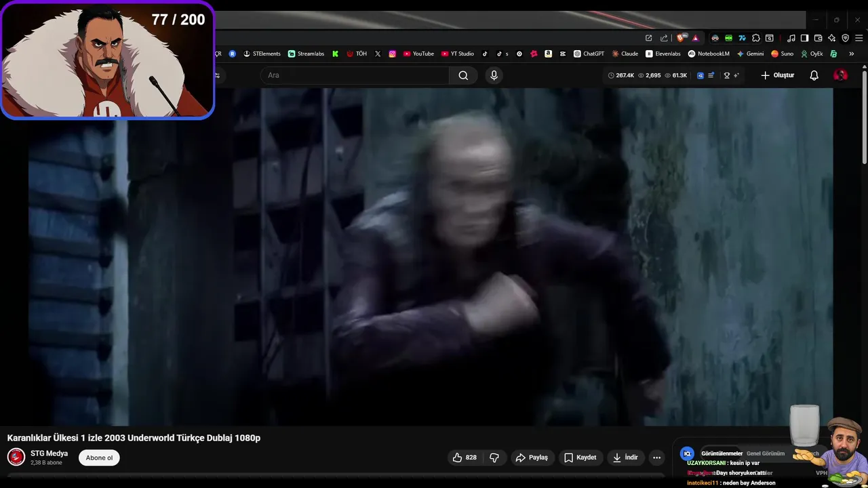
Task: Open the YouTube bookmark
Action: (418, 54)
